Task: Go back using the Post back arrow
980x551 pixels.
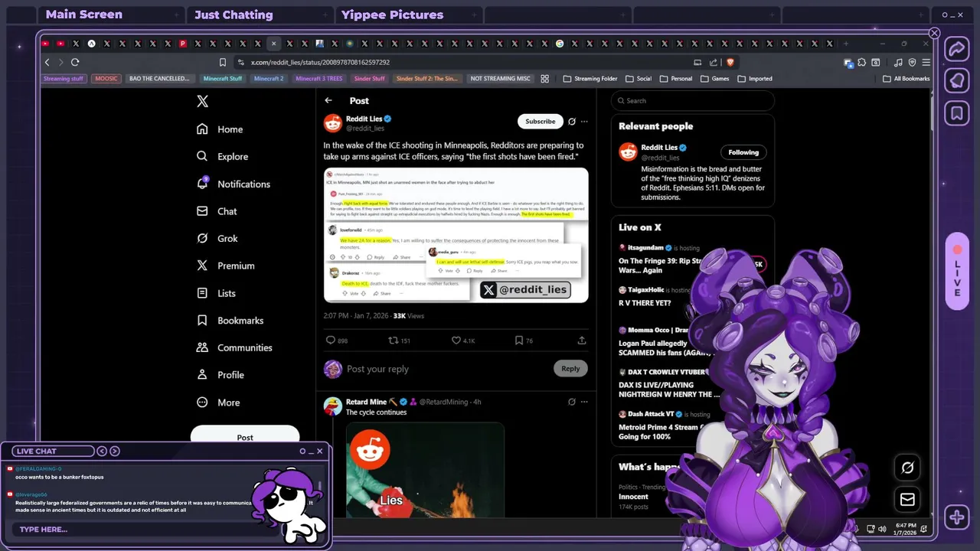Action: [x=328, y=100]
